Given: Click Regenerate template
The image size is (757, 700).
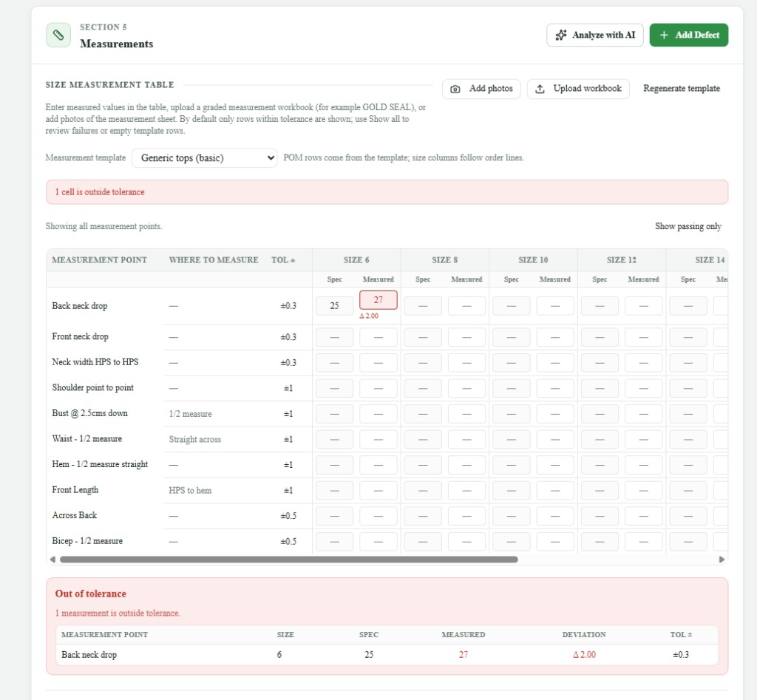Looking at the screenshot, I should click(x=682, y=89).
